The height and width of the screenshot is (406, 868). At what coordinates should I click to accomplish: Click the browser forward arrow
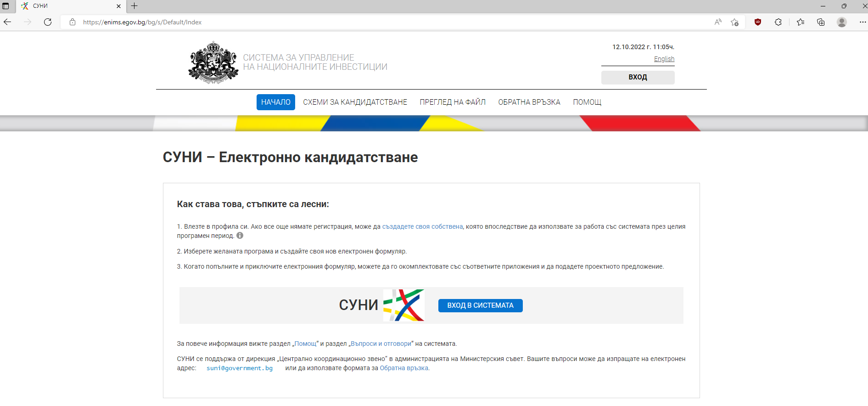(x=28, y=22)
